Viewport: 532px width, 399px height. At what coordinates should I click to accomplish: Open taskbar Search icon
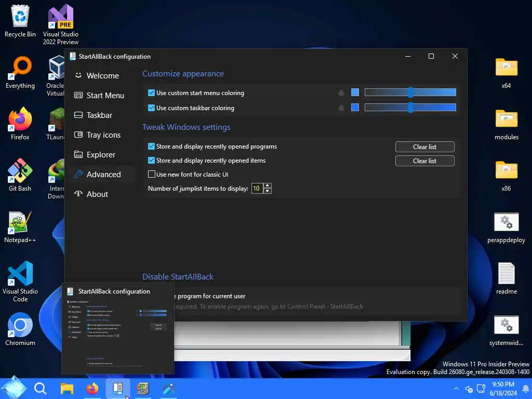coord(41,388)
